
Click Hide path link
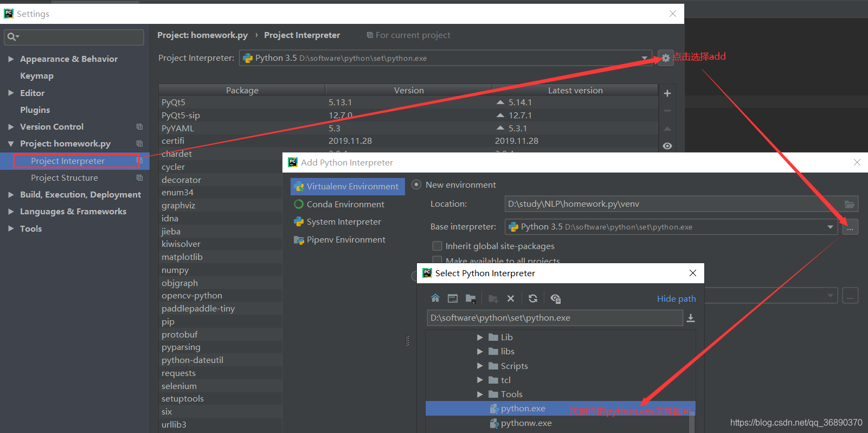(676, 298)
